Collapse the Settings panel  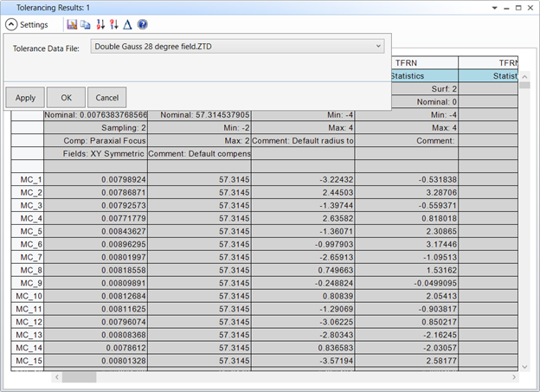pos(11,25)
